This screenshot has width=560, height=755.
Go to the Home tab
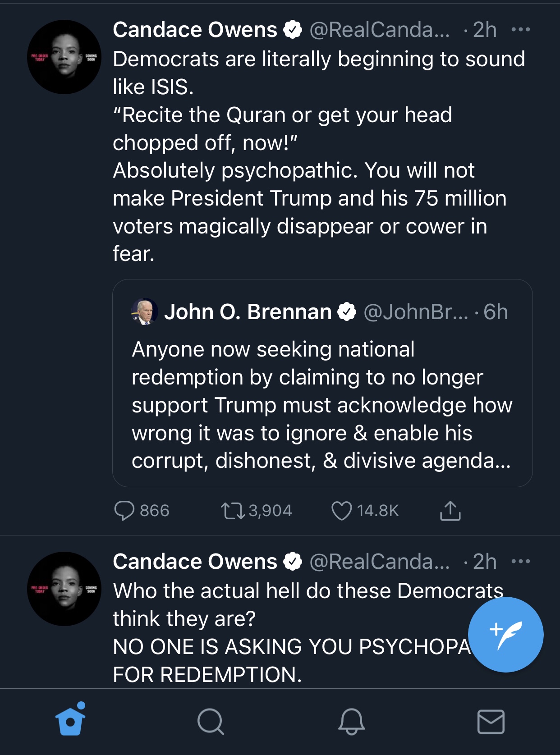coord(70,721)
